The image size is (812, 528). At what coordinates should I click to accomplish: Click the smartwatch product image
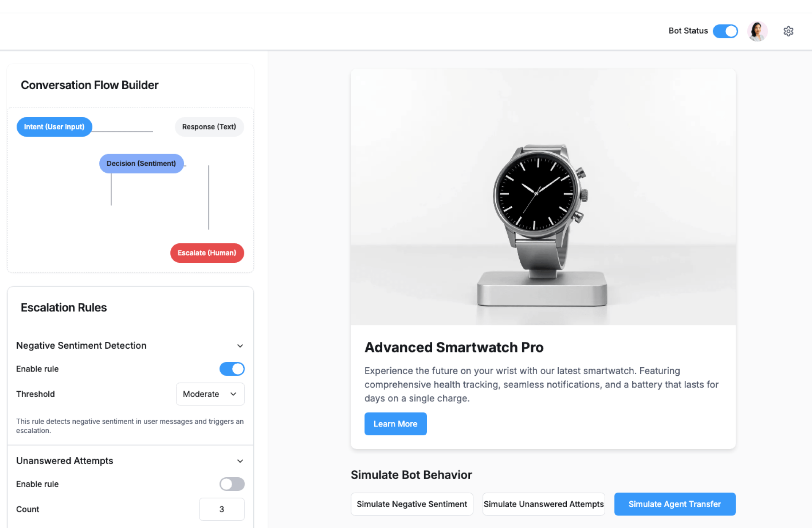[543, 197]
